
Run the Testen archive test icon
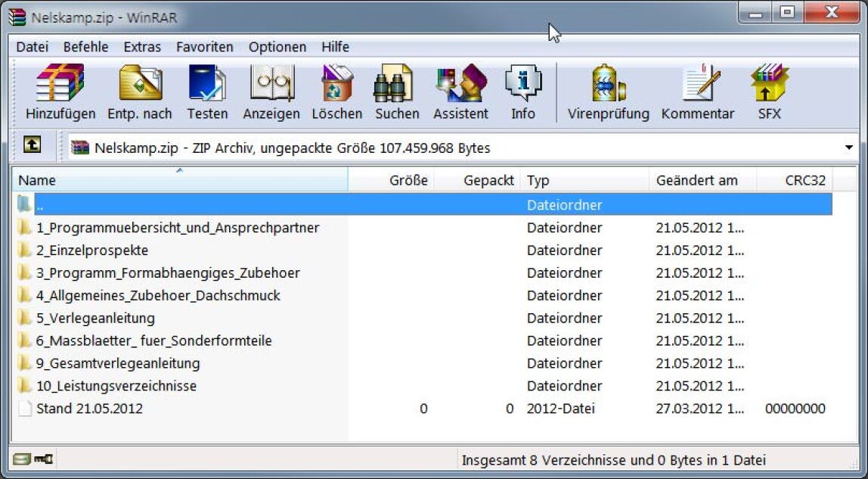207,83
